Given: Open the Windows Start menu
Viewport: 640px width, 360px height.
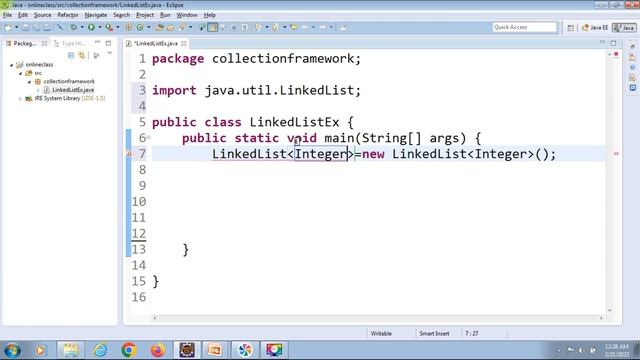Looking at the screenshot, I should pyautogui.click(x=12, y=350).
